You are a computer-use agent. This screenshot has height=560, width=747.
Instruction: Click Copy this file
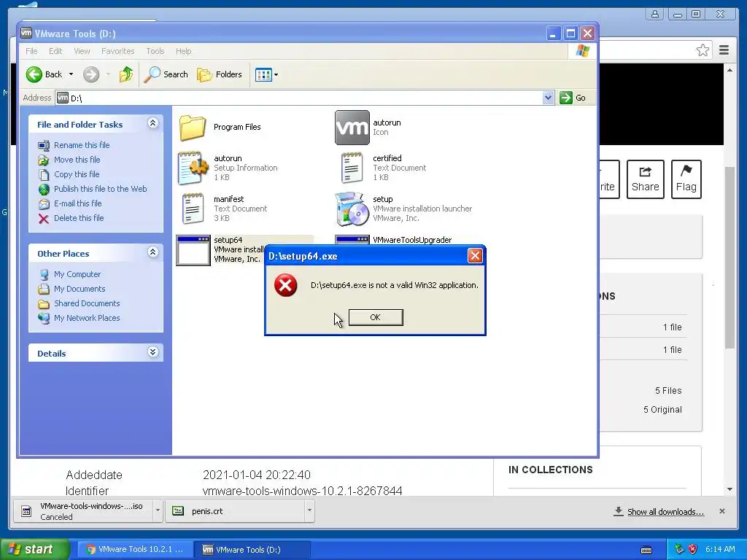76,174
